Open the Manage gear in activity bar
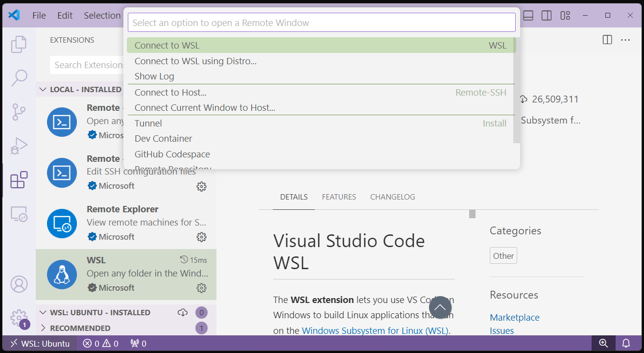Viewport: 644px width, 353px height. [x=19, y=318]
